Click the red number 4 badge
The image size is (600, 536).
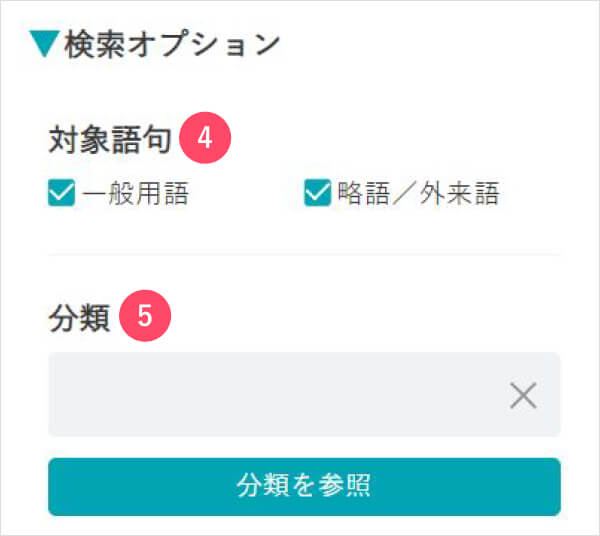205,138
